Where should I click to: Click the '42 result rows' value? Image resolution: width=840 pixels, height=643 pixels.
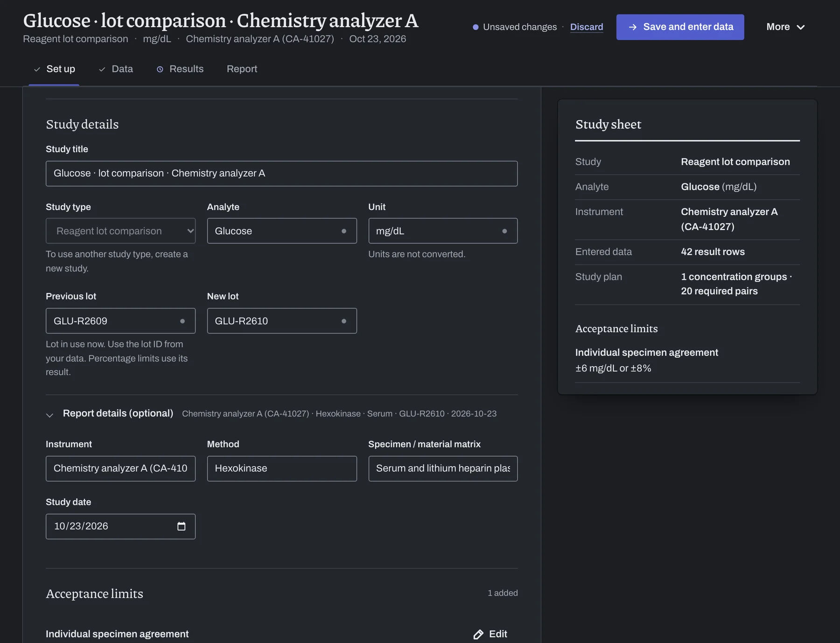713,252
